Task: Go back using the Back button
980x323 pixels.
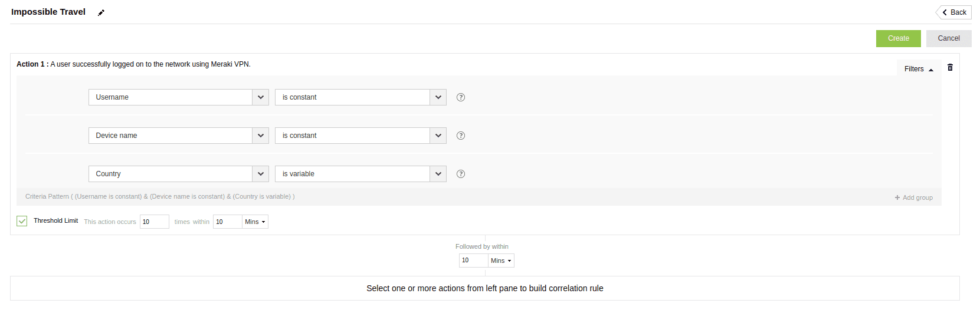Action: (x=954, y=12)
